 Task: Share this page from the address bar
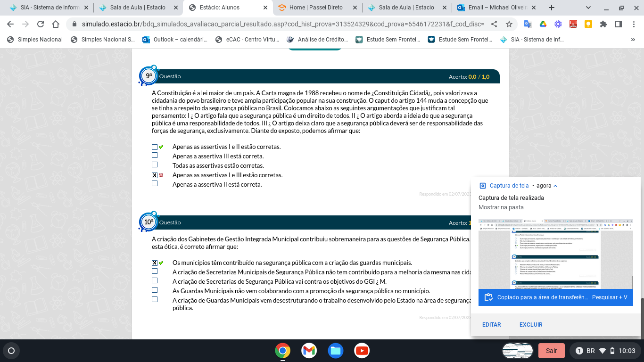point(494,24)
